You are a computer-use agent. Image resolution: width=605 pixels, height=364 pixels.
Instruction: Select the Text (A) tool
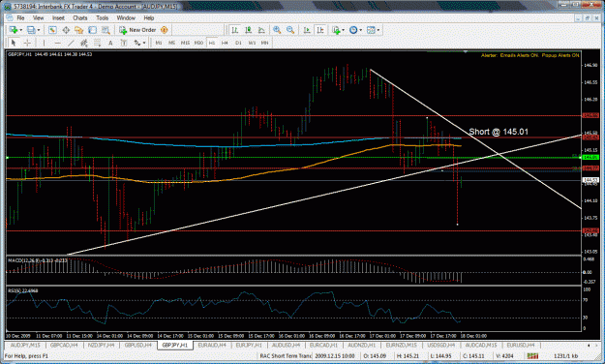[110, 43]
